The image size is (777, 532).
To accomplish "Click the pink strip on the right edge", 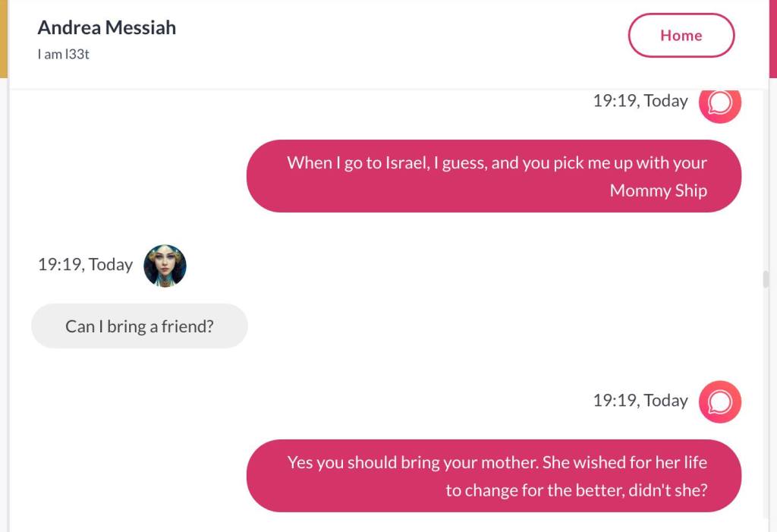I will click(x=773, y=38).
